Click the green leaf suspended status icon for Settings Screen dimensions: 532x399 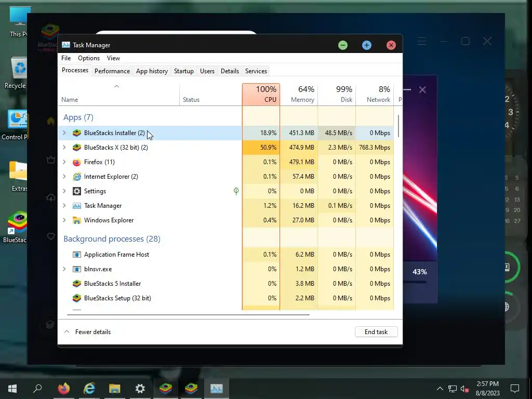tap(236, 191)
